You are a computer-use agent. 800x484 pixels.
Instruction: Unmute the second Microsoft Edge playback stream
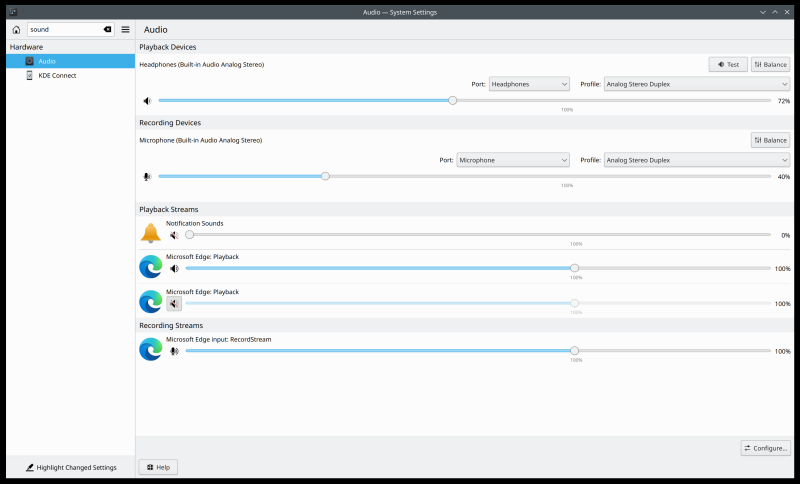coord(174,303)
